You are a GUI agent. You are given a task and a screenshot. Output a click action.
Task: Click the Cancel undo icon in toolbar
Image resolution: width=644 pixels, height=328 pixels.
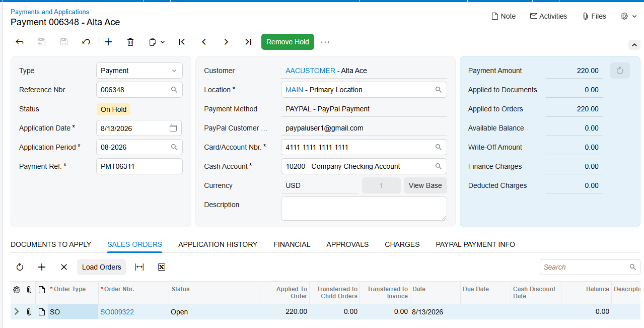(86, 42)
